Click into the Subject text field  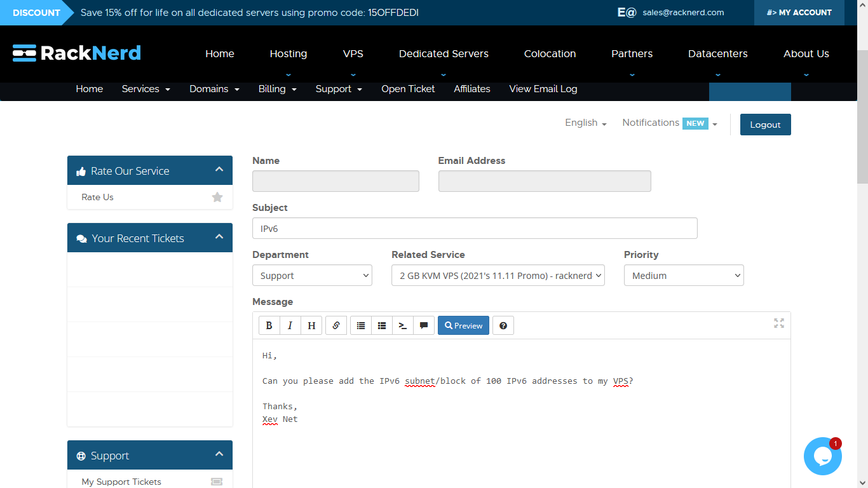click(x=475, y=228)
